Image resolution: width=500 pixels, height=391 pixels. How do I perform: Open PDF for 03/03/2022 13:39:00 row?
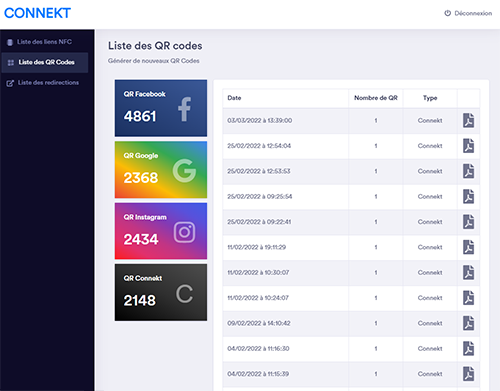(x=468, y=120)
